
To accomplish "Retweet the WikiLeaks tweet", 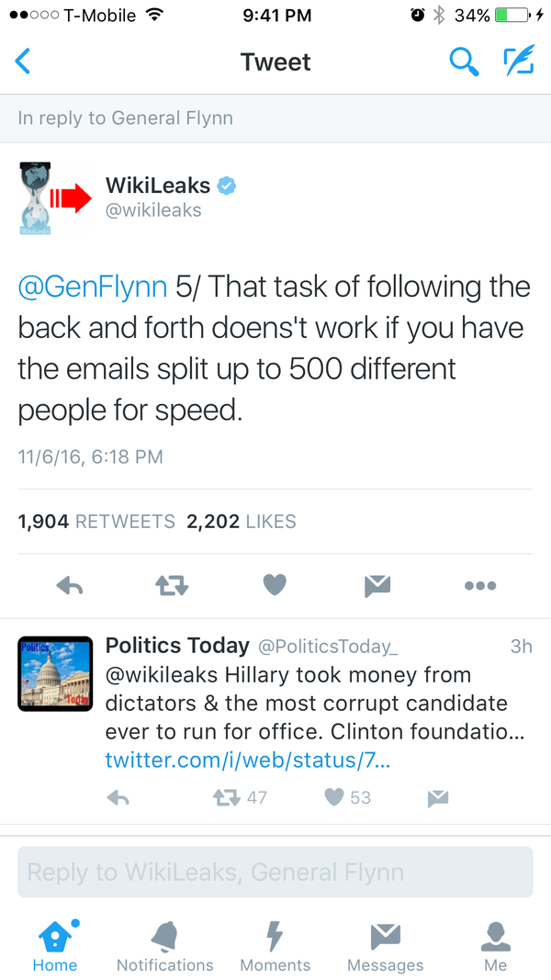I will pos(172,585).
